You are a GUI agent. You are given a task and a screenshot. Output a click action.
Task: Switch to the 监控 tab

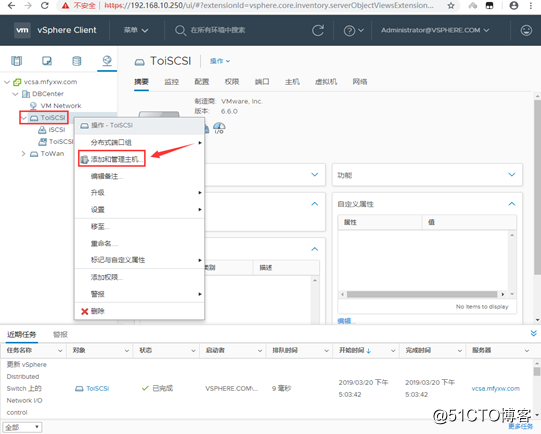[x=171, y=82]
